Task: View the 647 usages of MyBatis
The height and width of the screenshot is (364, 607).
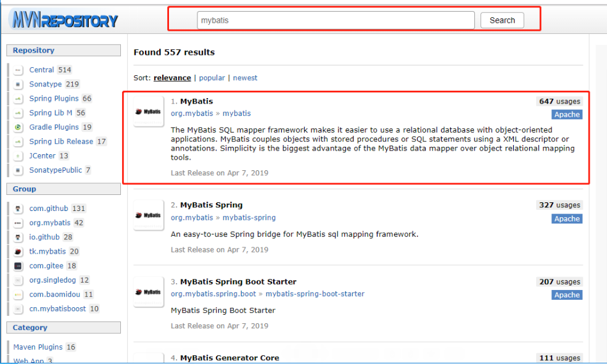Action: click(x=560, y=101)
